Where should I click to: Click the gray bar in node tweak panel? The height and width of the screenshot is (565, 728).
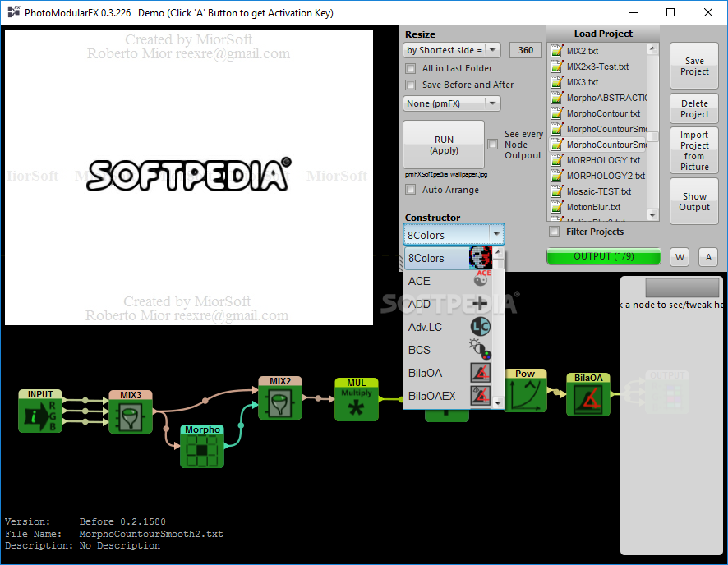[x=682, y=287]
